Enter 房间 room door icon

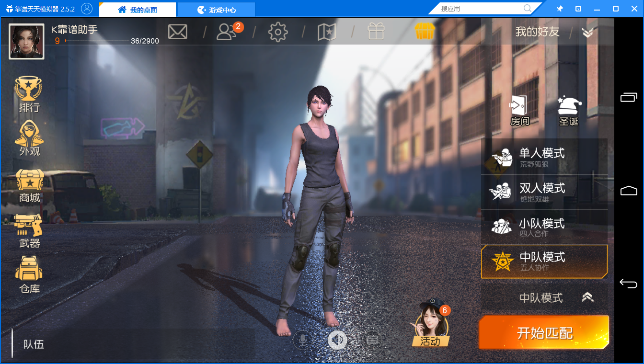[x=520, y=111]
